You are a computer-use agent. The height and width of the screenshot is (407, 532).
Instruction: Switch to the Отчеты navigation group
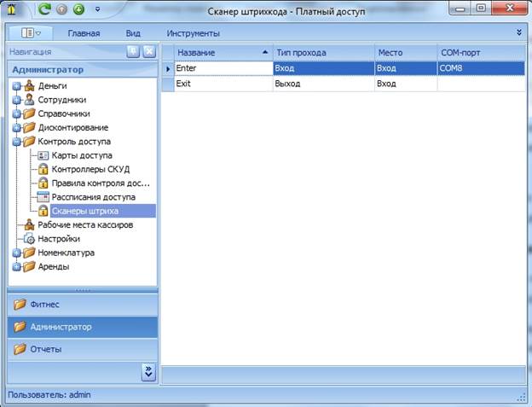(83, 349)
